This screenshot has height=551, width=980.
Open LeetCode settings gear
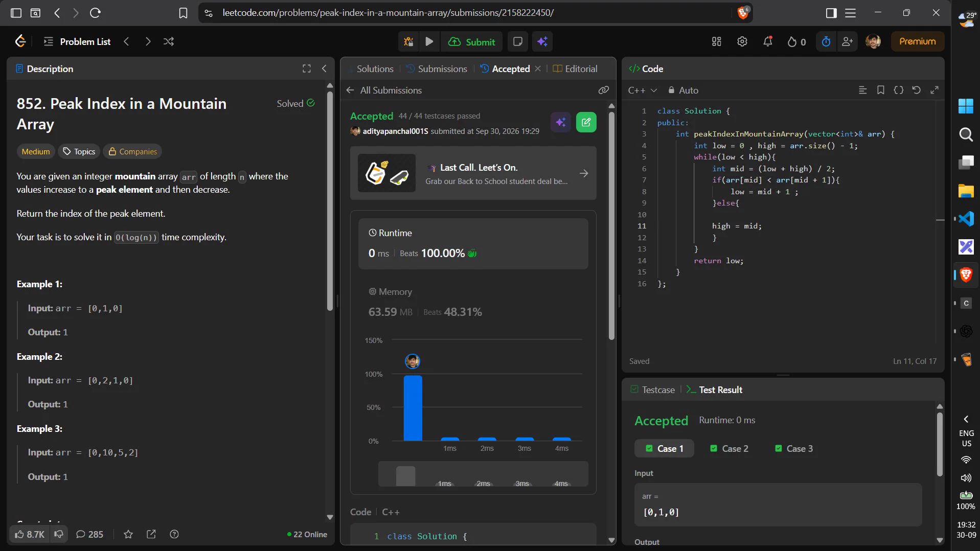click(742, 41)
